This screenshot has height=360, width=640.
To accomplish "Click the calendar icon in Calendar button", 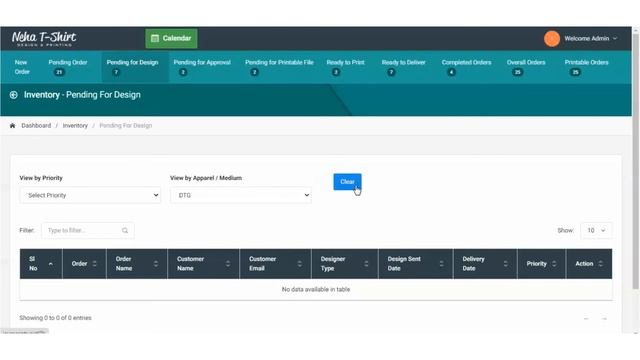I will [155, 38].
